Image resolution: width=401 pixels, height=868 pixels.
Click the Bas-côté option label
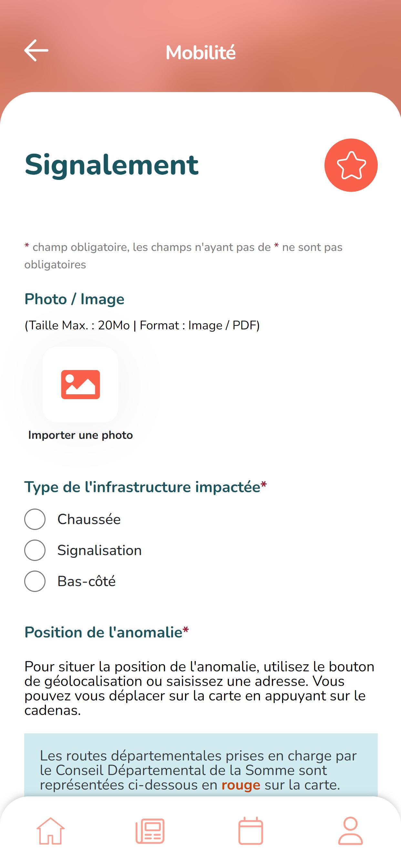[86, 581]
